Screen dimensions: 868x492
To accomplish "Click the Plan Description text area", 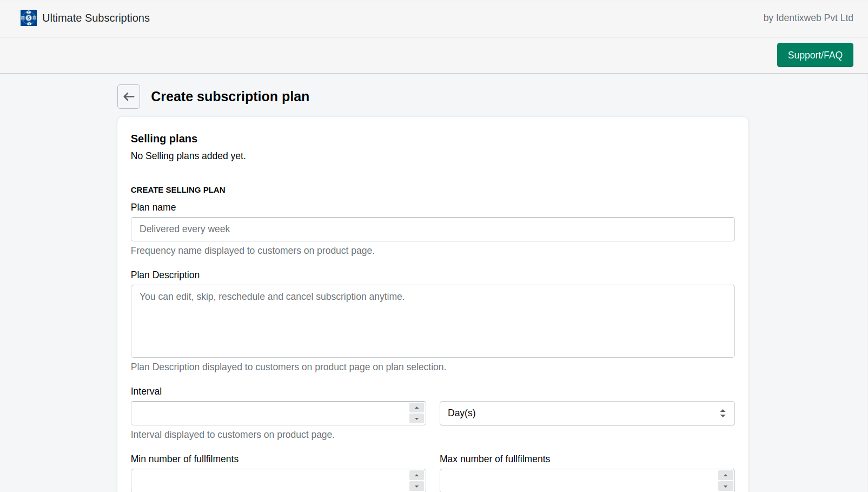I will 433,321.
